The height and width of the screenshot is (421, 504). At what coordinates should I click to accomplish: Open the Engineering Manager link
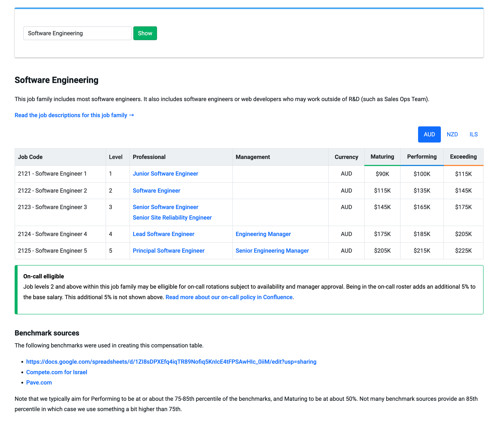coord(263,234)
